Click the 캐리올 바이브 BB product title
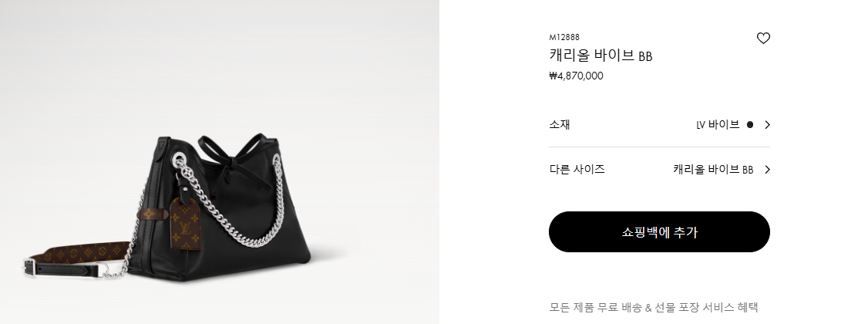The image size is (868, 324). point(601,56)
